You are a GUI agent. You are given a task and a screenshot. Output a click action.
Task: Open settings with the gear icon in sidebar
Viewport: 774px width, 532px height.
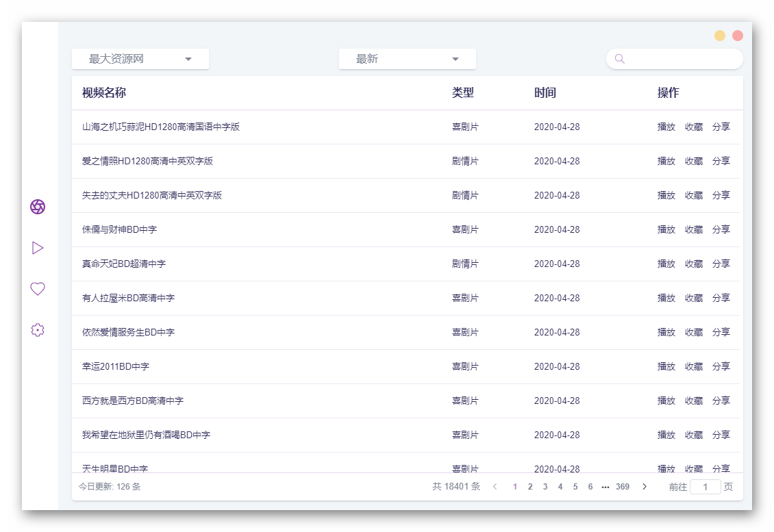tap(38, 329)
